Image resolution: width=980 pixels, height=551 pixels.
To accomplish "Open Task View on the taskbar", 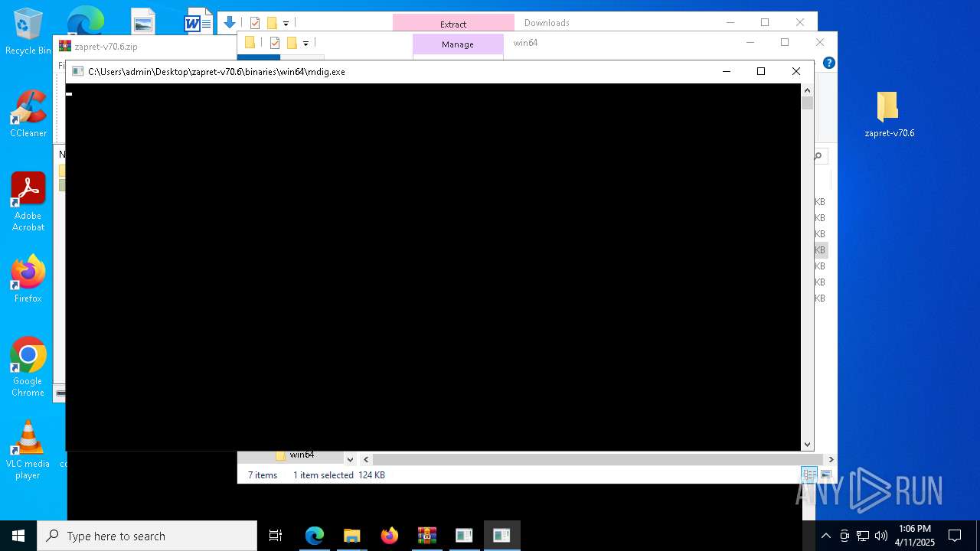I will [x=276, y=536].
